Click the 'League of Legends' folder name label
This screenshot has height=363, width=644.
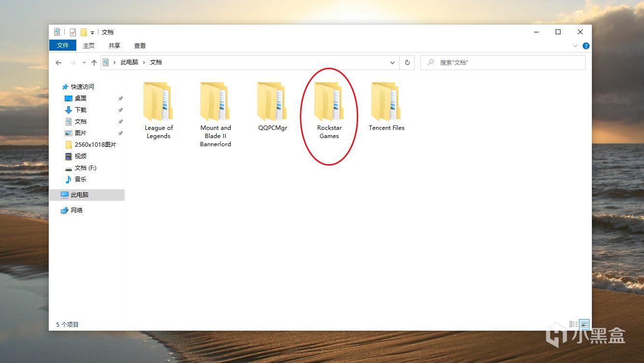pos(158,132)
